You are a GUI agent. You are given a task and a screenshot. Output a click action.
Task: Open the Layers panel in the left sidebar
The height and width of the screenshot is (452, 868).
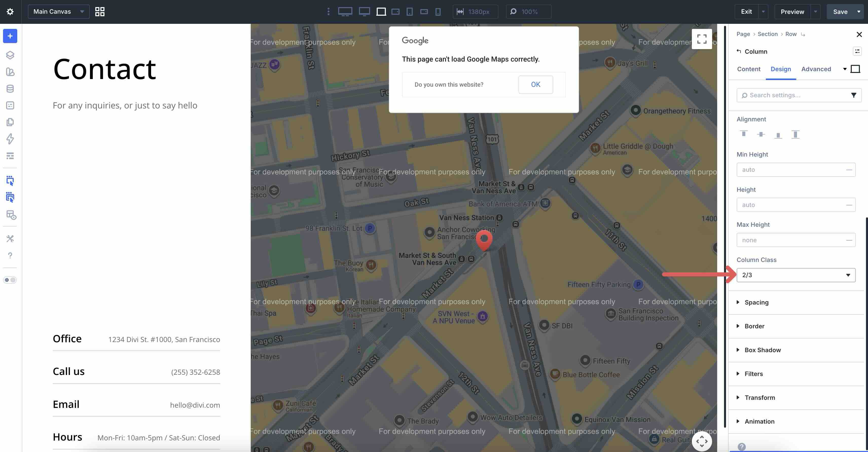10,55
